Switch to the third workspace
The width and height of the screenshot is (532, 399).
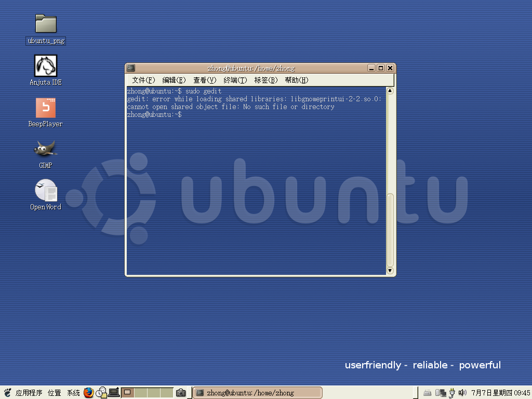click(154, 393)
